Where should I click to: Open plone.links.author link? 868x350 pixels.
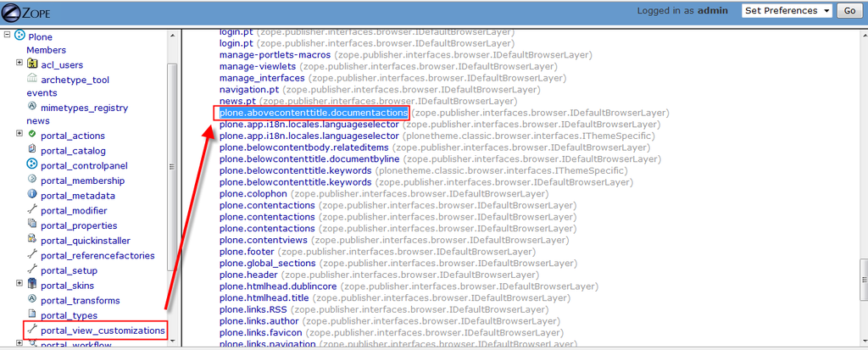tap(259, 322)
